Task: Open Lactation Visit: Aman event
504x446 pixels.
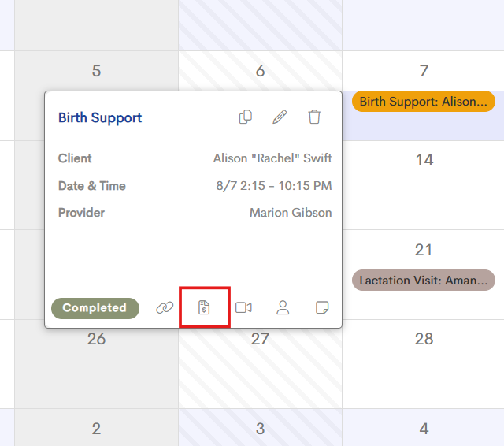Action: click(x=424, y=280)
